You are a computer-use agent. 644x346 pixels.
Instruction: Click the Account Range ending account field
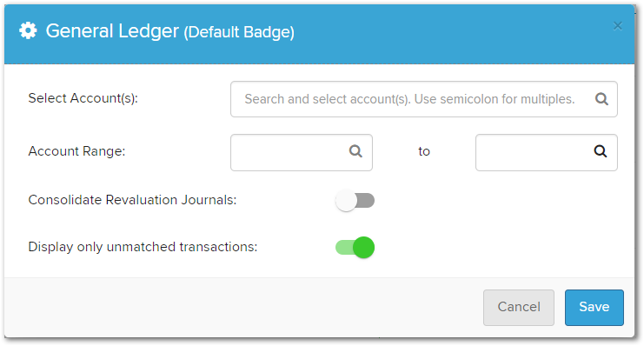point(547,152)
